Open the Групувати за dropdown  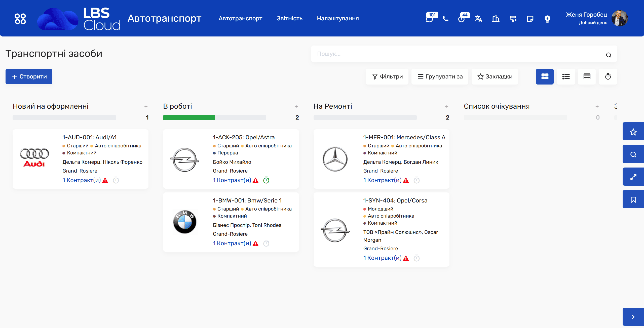[x=440, y=76]
